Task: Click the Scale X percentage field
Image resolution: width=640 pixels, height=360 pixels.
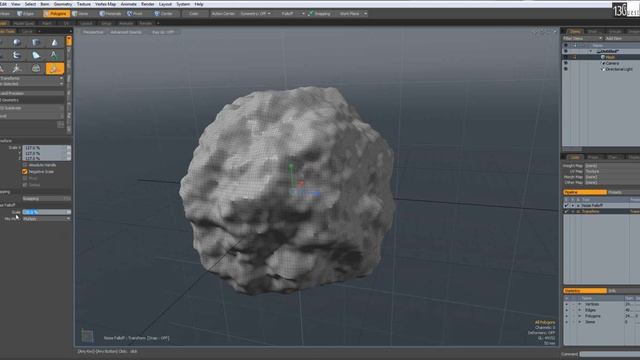Action: (x=46, y=148)
